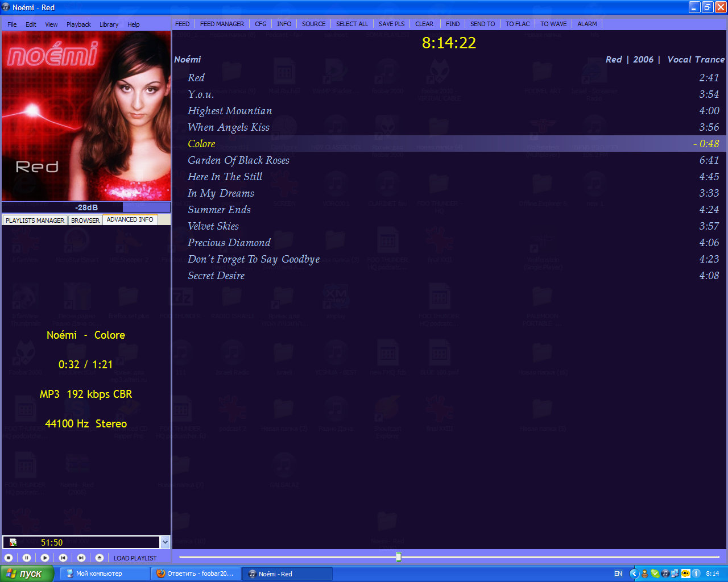
Task: Open the Playback menu
Action: 78,24
